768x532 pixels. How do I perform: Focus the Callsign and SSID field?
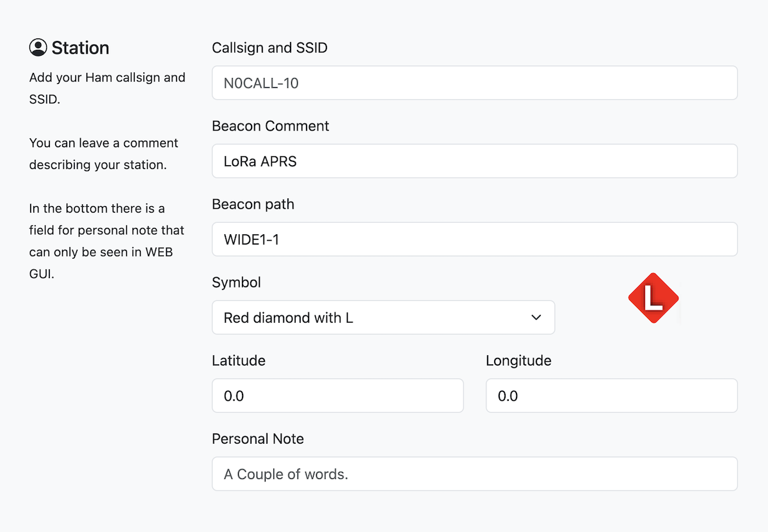[474, 83]
